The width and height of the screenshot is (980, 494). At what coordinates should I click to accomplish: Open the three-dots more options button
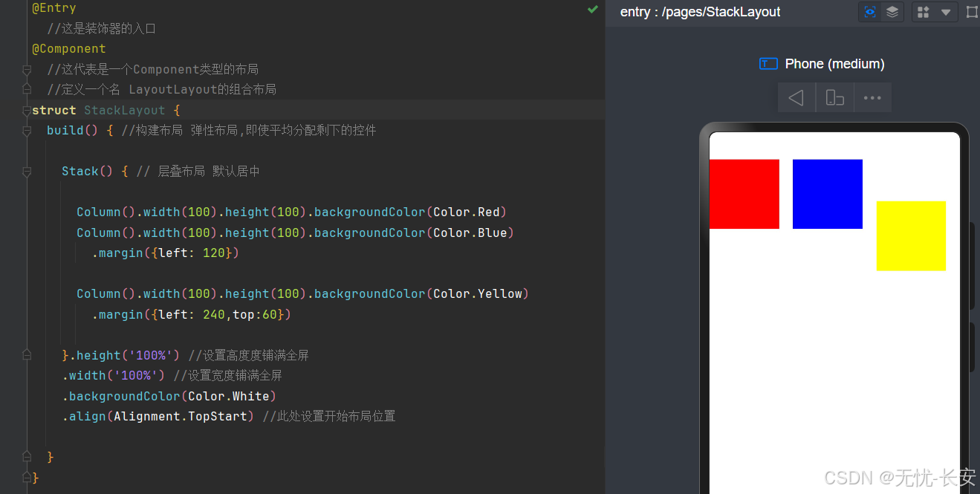point(872,97)
